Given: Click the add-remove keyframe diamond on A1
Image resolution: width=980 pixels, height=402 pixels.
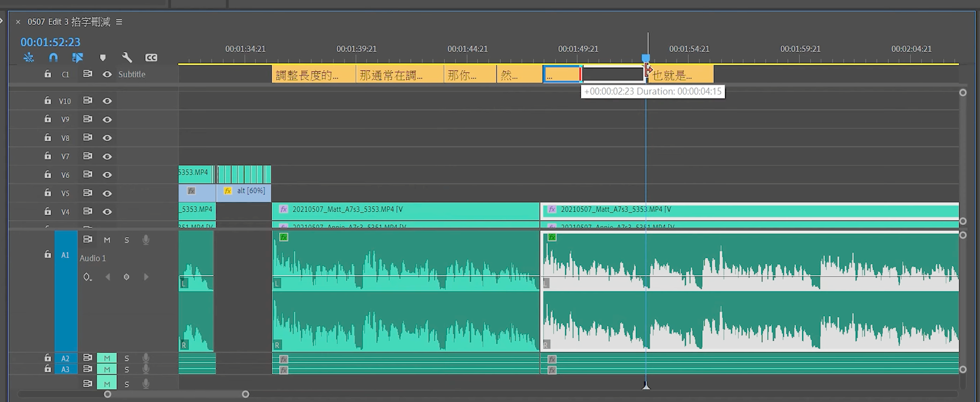Looking at the screenshot, I should click(x=126, y=277).
